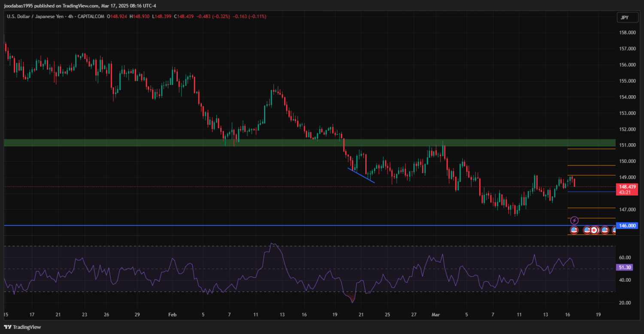Select the short blue diagonal trendline
Image resolution: width=644 pixels, height=334 pixels.
361,175
